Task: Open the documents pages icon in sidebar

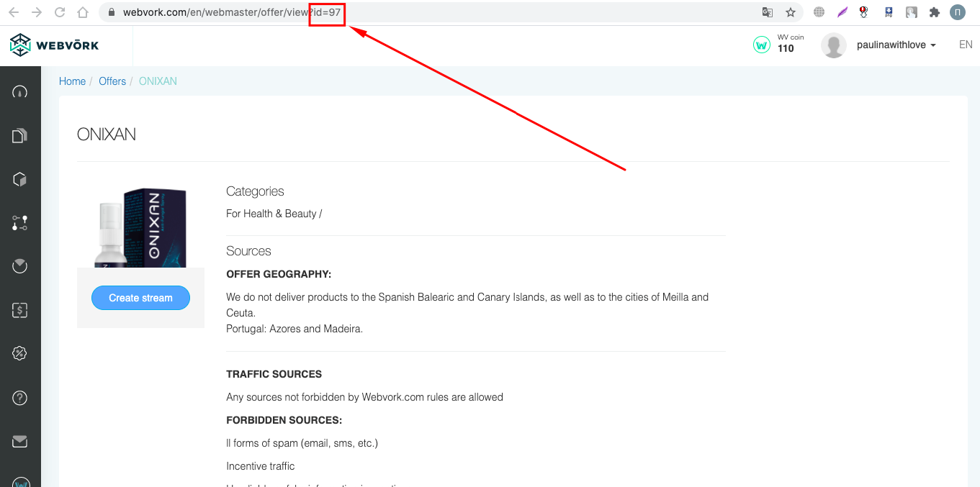Action: (x=20, y=135)
